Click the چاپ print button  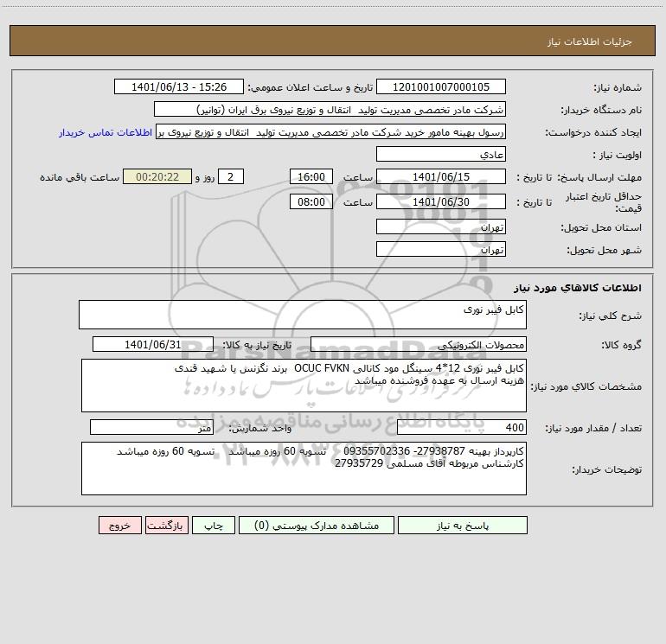214,525
